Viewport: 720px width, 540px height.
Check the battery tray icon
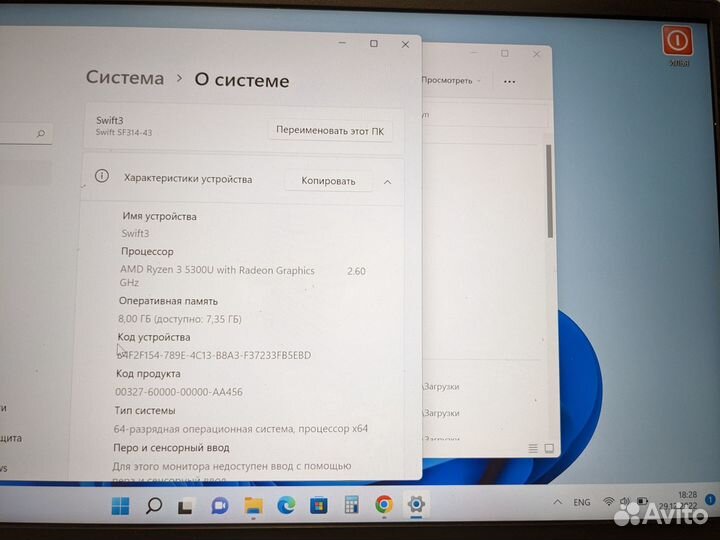642,501
